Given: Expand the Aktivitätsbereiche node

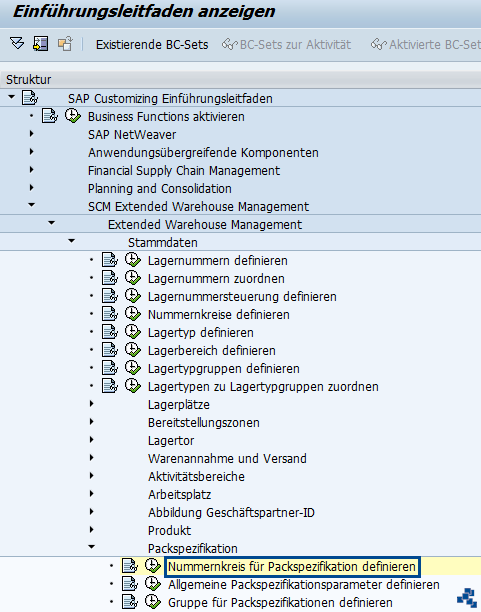Looking at the screenshot, I should click(x=91, y=475).
